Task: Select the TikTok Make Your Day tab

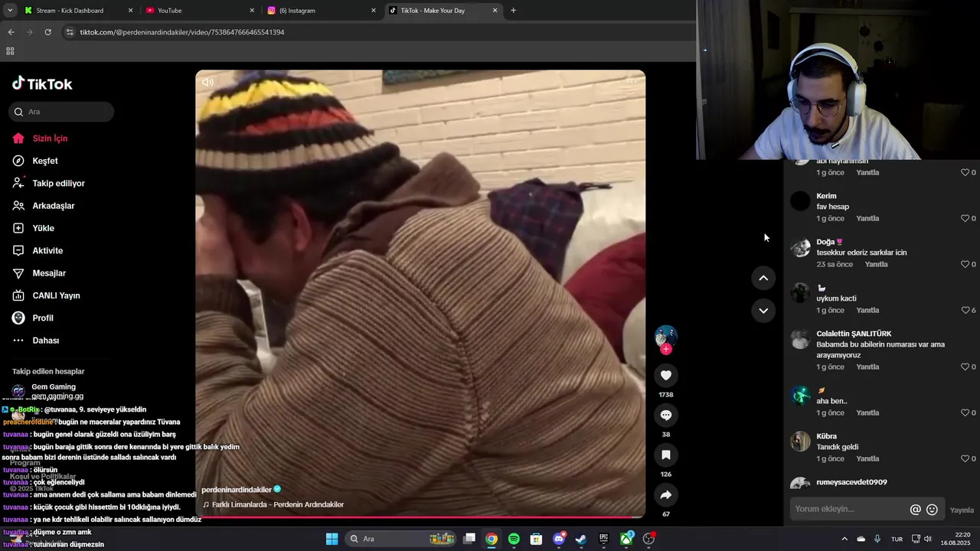Action: click(443, 11)
